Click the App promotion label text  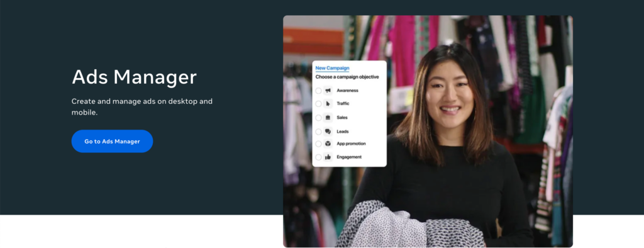(x=351, y=144)
